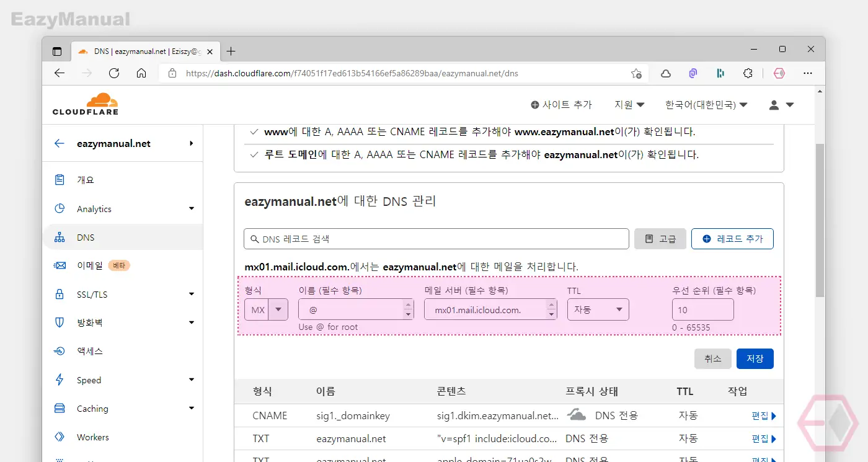Select DNS in the sidebar
Viewport: 868px width, 462px height.
123,238
